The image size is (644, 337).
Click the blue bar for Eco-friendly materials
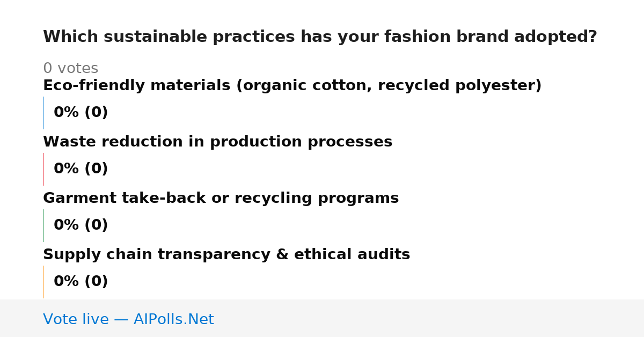click(43, 113)
